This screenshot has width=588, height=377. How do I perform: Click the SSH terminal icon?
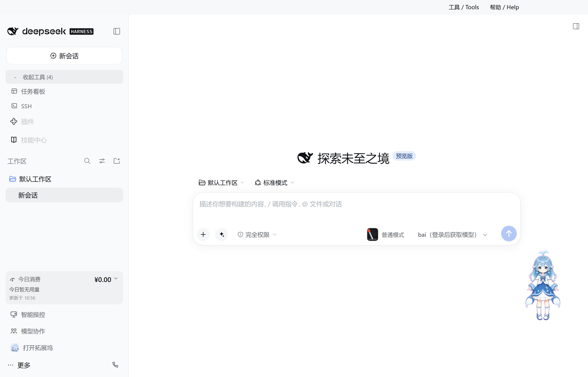14,106
